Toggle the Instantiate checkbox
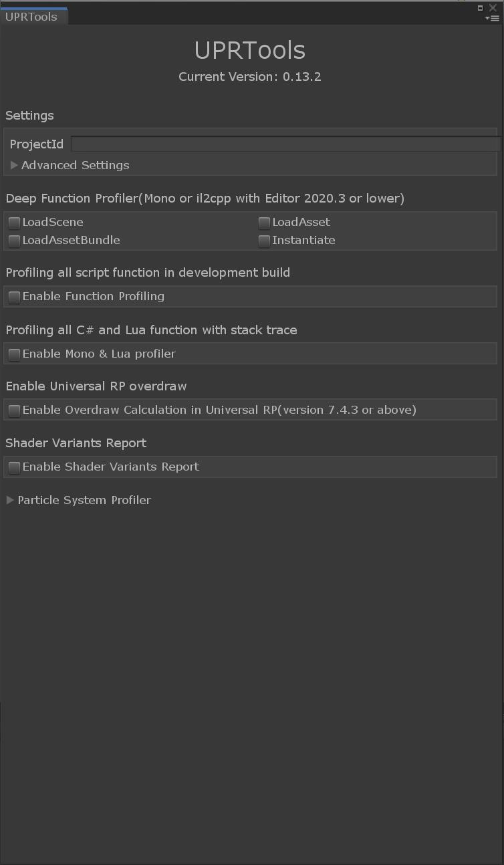This screenshot has height=865, width=504. point(264,241)
